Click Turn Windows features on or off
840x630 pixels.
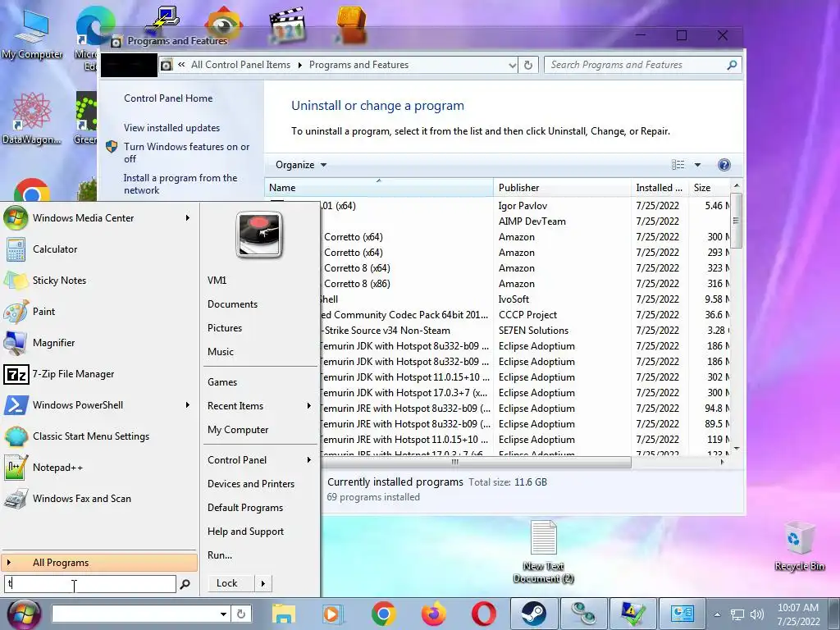[x=186, y=153]
